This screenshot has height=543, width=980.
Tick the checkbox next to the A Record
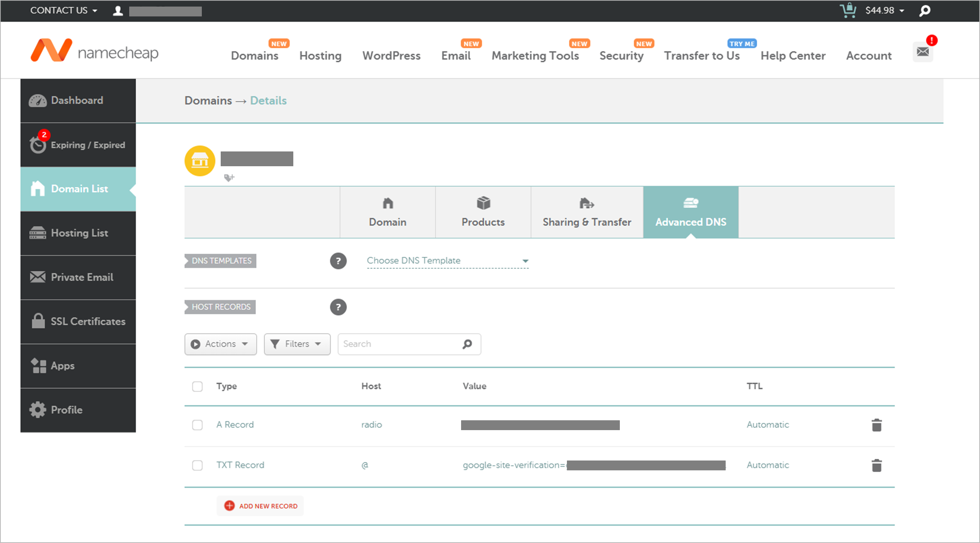tap(197, 425)
